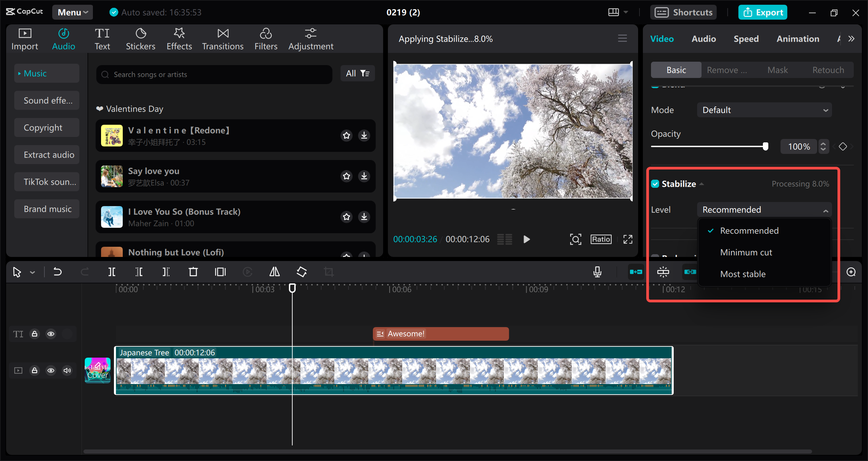Select Most stable from stabilize dropdown
Screen dimensions: 868x461
point(744,273)
